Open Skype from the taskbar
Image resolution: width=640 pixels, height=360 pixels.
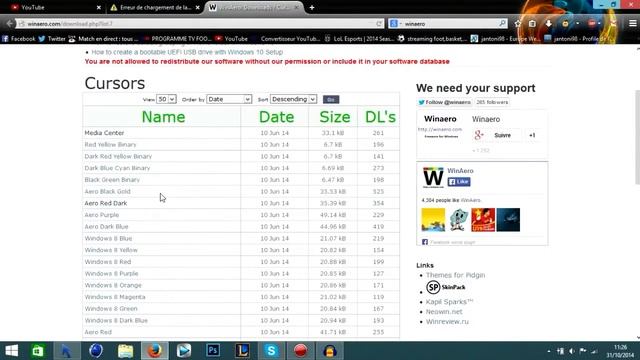coord(271,351)
